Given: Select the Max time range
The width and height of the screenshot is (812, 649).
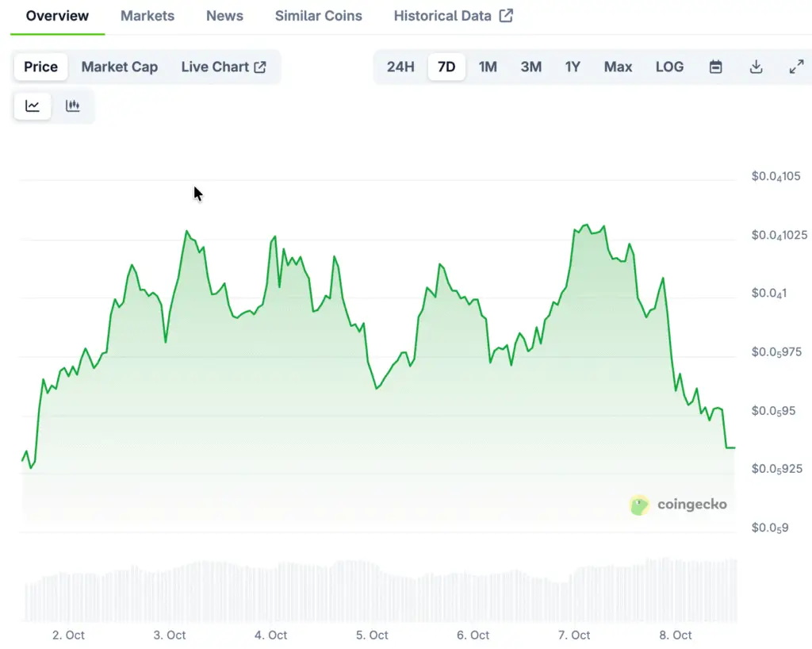Looking at the screenshot, I should coord(618,67).
